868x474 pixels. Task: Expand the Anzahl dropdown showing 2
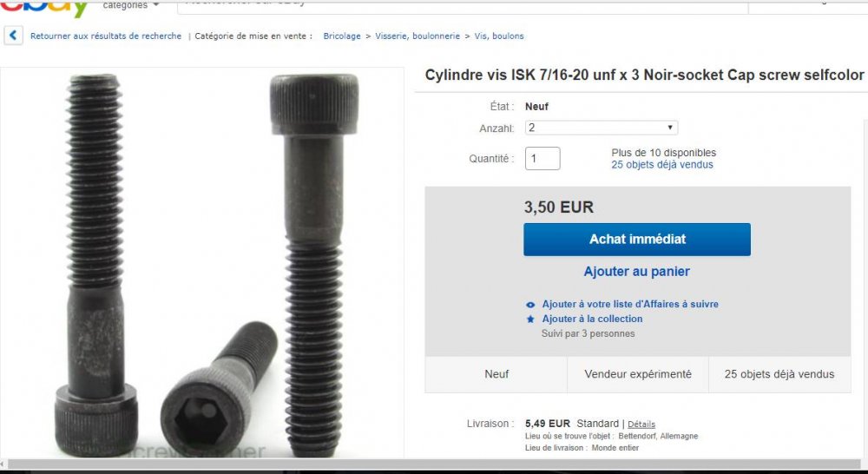(x=602, y=128)
